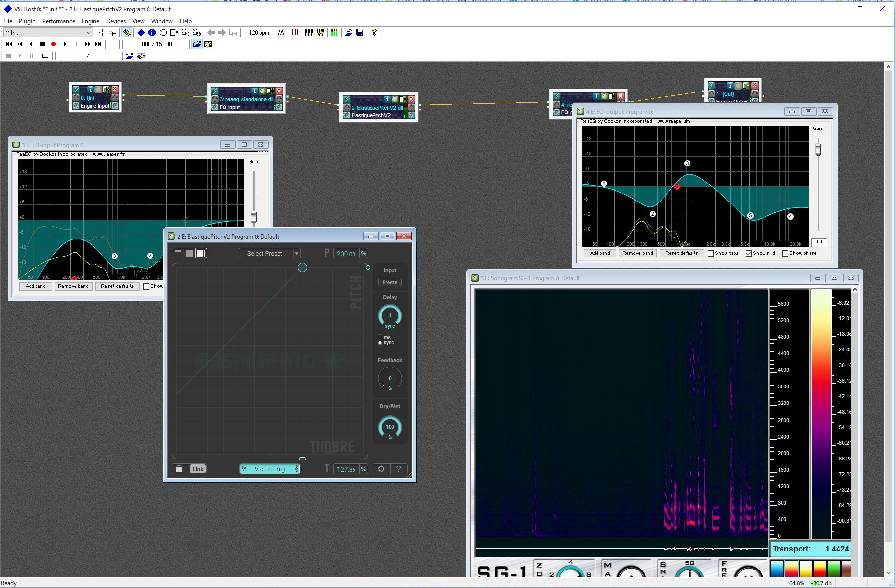Click the stop square in the player bar

click(x=42, y=44)
